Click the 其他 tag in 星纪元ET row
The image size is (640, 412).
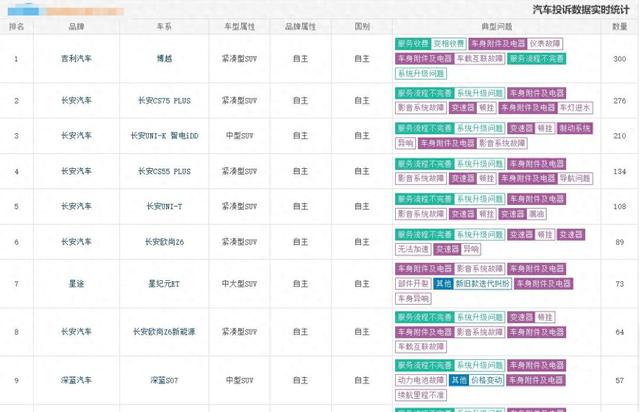(443, 284)
